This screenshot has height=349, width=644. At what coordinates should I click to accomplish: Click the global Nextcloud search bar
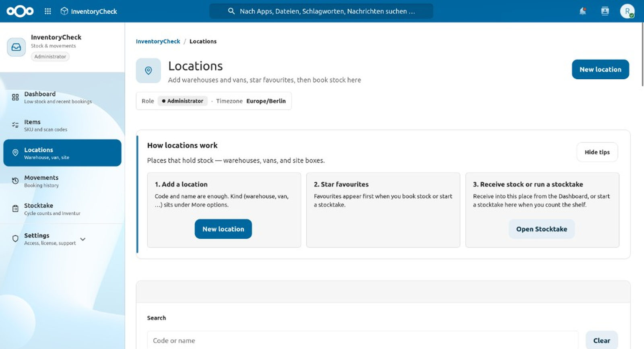tap(321, 11)
